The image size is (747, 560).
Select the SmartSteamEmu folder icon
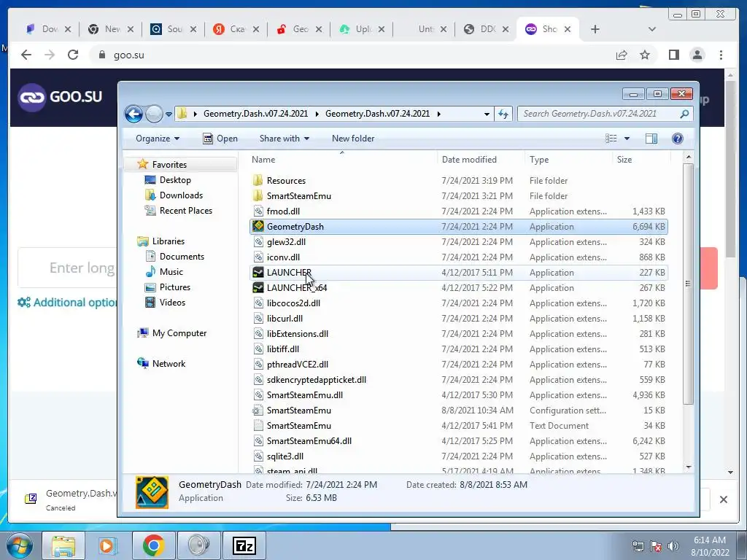[258, 195]
